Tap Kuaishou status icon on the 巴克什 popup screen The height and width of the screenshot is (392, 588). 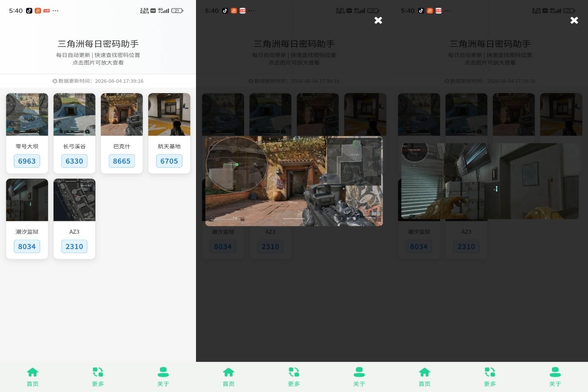click(x=234, y=11)
